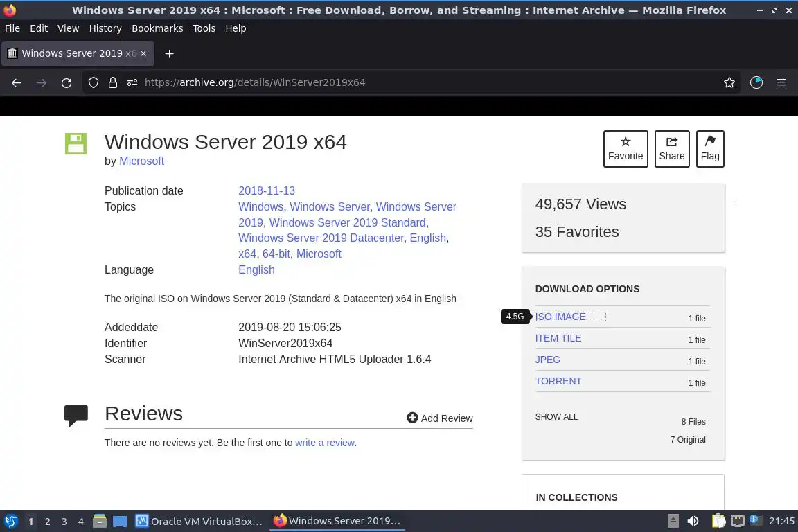Image resolution: width=798 pixels, height=532 pixels.
Task: Click SHOW ALL download files
Action: tap(556, 416)
